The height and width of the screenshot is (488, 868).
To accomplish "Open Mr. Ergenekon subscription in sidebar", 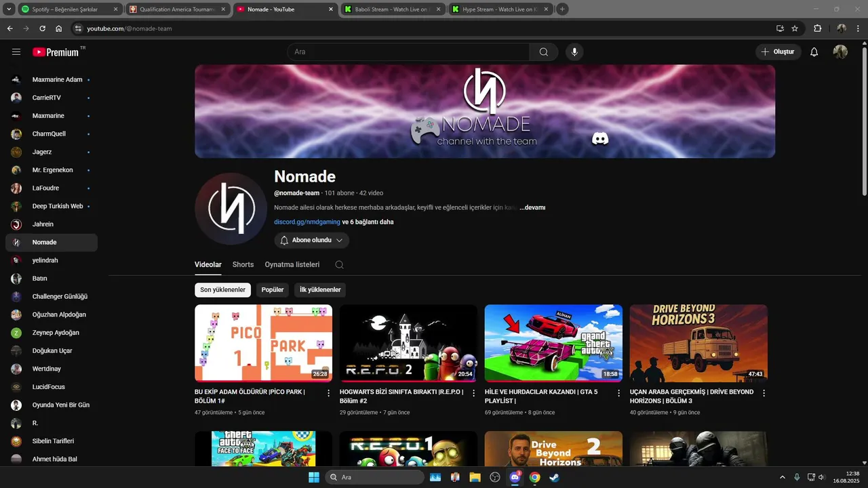I will pos(52,170).
